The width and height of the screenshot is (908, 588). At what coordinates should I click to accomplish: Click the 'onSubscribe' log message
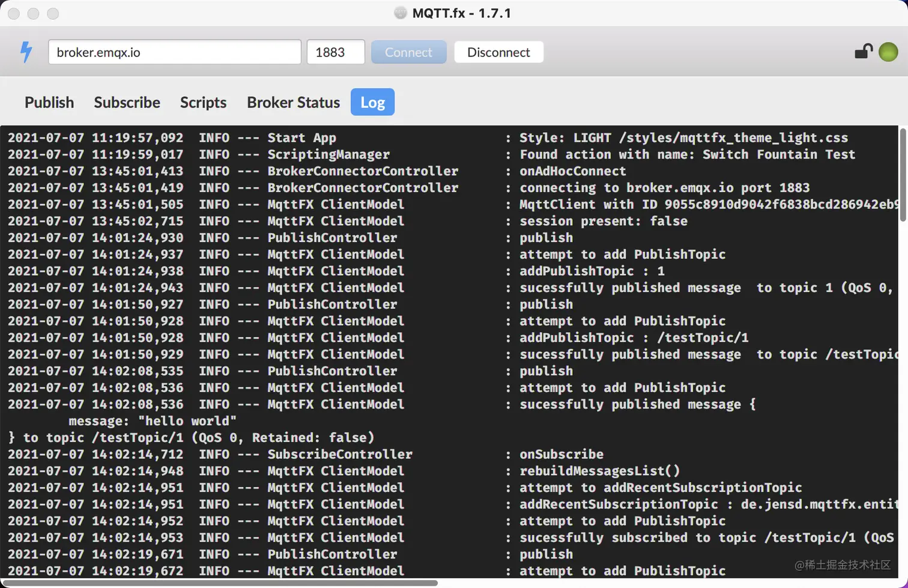pos(561,455)
